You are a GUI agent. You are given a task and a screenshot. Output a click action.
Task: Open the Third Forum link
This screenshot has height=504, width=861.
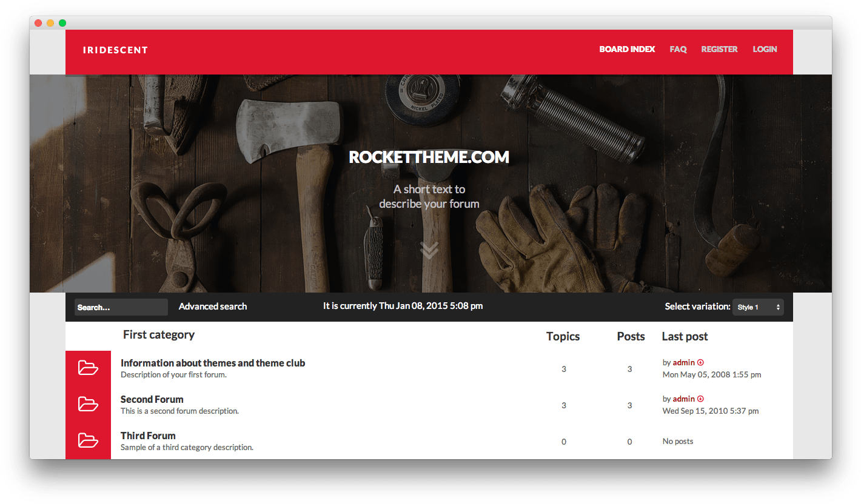point(148,436)
